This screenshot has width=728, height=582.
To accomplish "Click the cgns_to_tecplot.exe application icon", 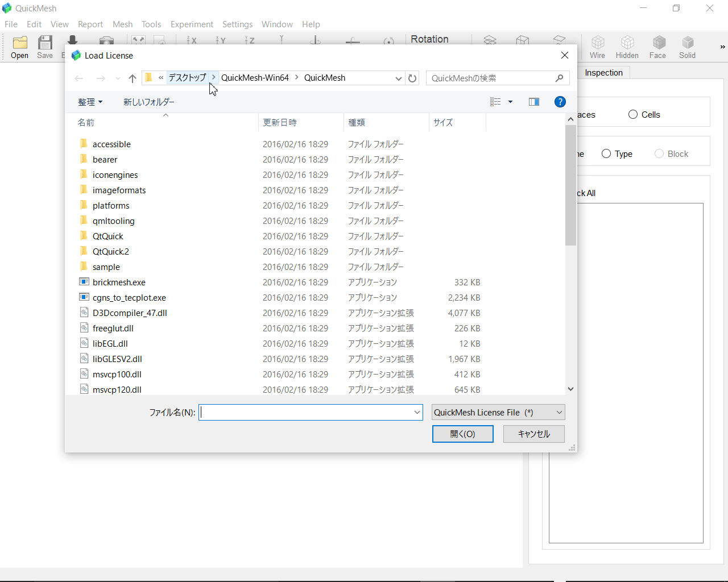I will pos(84,297).
